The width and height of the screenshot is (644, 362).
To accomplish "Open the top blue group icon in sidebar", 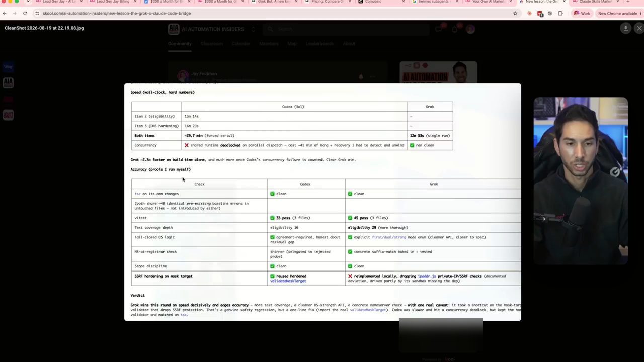I will (8, 67).
